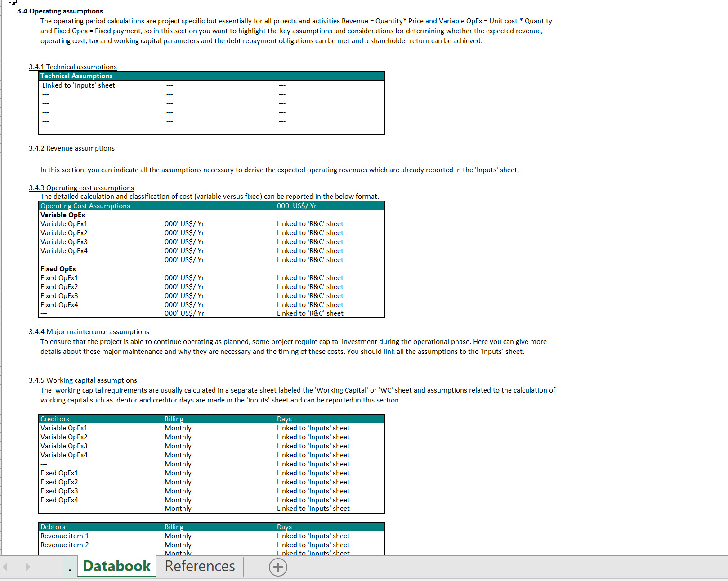Select the 'Billing' header in Debtors table

(174, 527)
